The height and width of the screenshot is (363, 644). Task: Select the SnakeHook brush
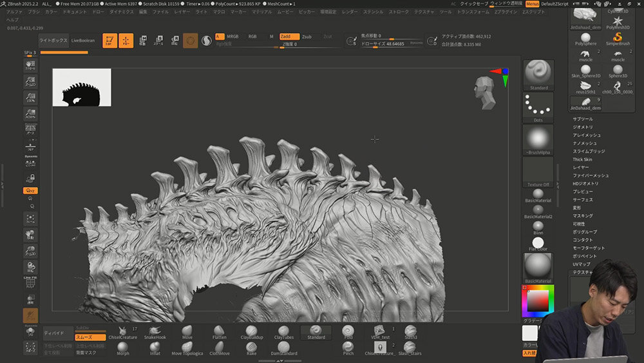coord(155,333)
